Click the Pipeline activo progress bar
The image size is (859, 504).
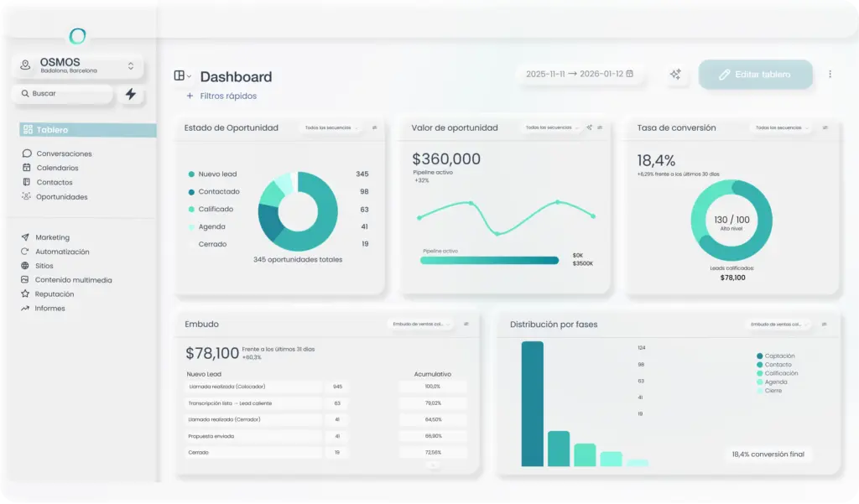pyautogui.click(x=489, y=261)
